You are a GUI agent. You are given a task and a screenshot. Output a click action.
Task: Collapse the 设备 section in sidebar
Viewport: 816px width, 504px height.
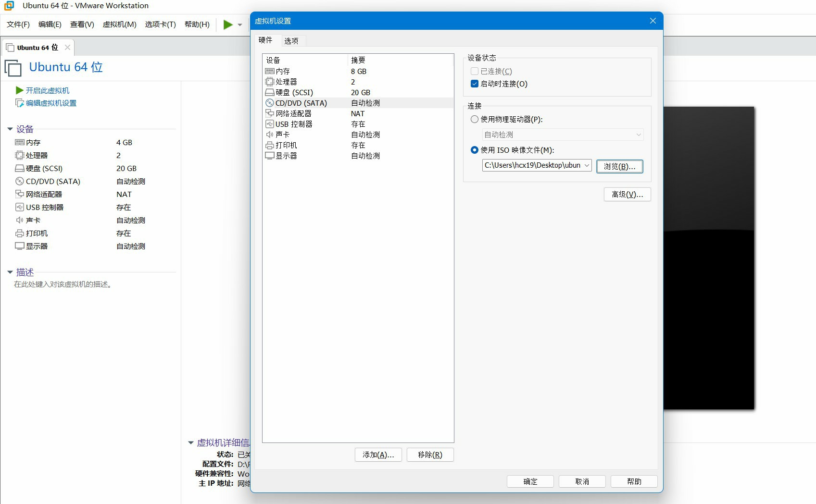10,129
